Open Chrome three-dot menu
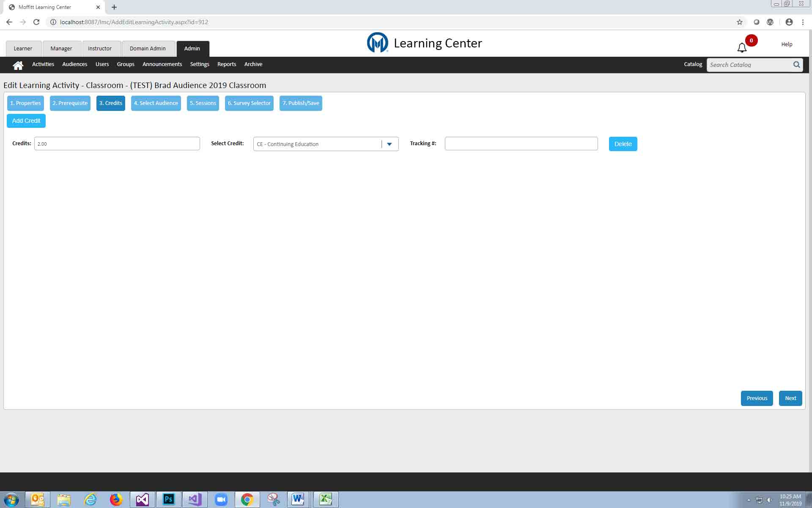The image size is (812, 508). (x=803, y=22)
